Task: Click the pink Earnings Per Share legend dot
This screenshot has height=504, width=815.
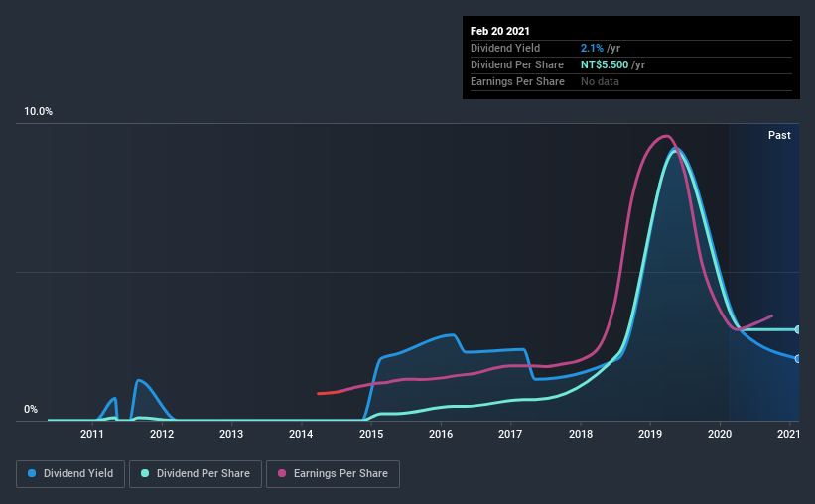Action: click(282, 473)
